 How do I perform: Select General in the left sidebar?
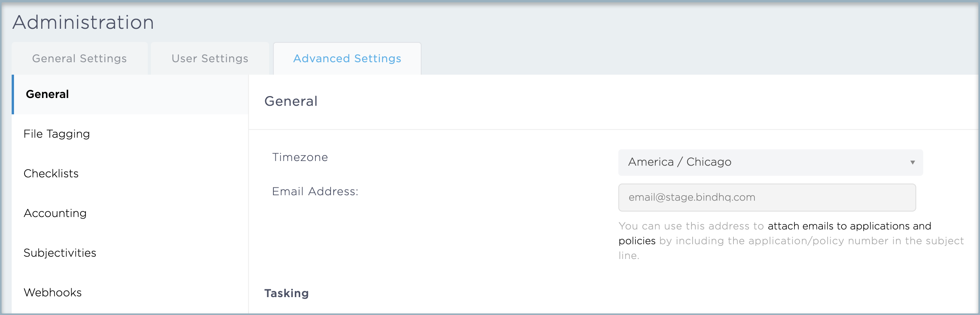click(47, 94)
